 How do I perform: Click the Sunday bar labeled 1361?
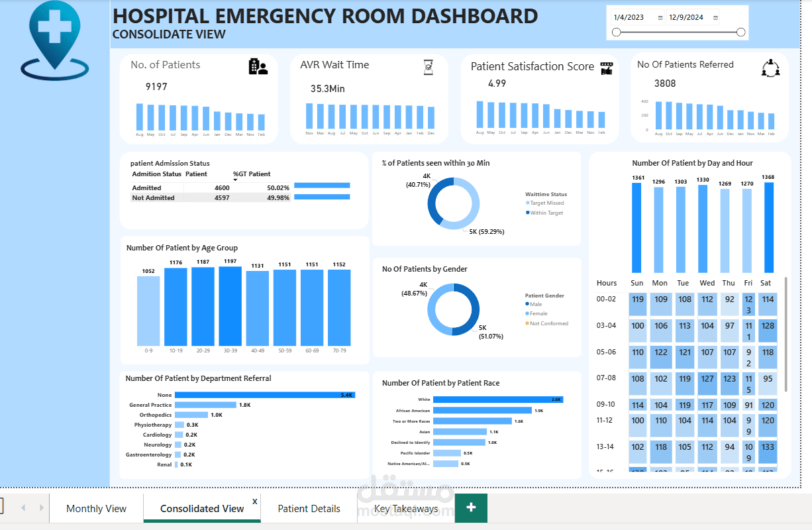click(637, 228)
